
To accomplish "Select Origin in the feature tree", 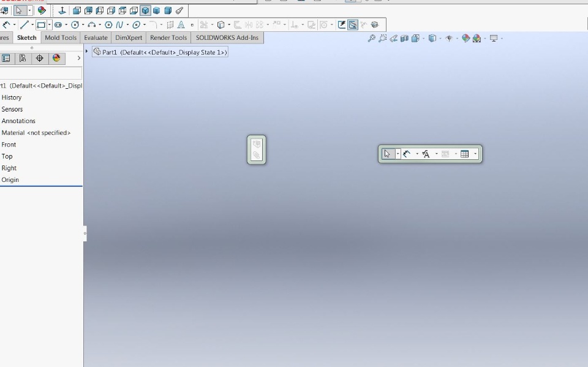I will [10, 180].
